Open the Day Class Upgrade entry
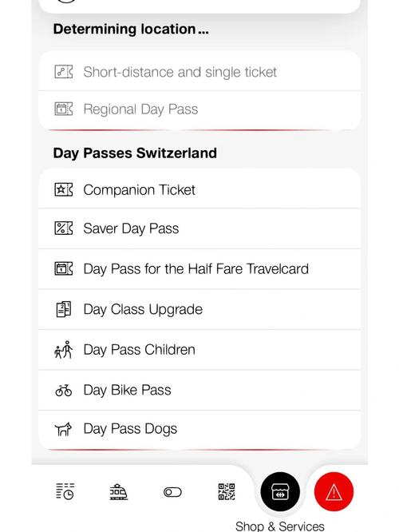The image size is (399, 532). pyautogui.click(x=199, y=309)
